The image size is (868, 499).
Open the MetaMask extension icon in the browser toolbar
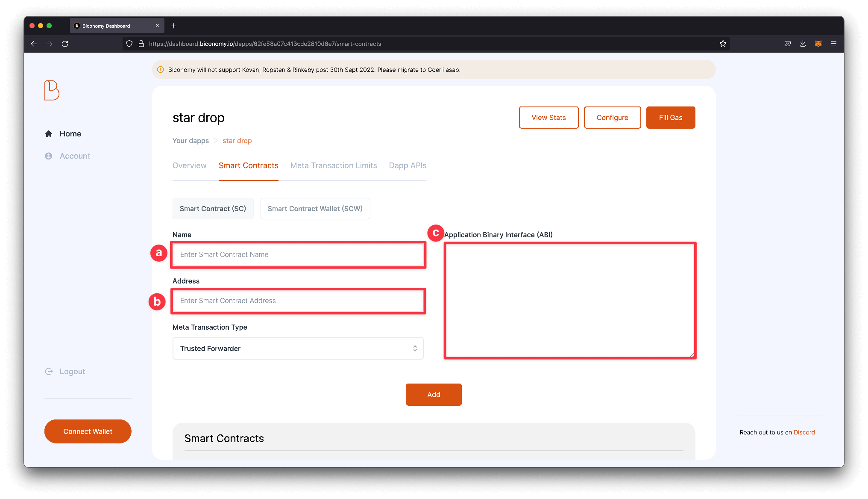818,43
